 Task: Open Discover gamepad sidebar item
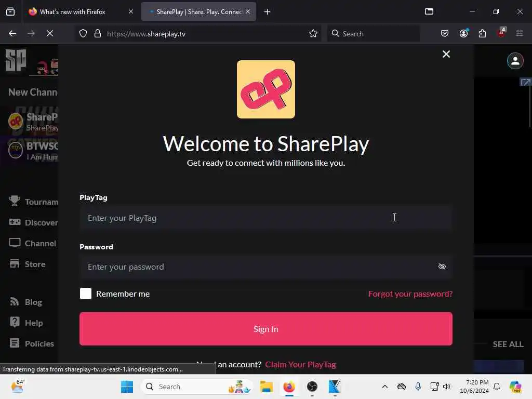pos(33,222)
